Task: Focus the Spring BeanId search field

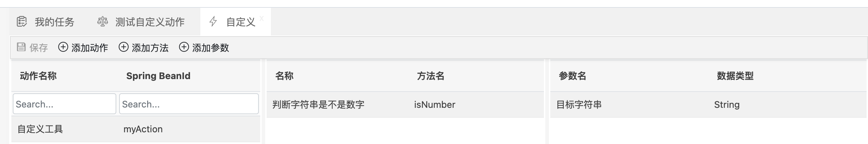Action: click(x=189, y=104)
